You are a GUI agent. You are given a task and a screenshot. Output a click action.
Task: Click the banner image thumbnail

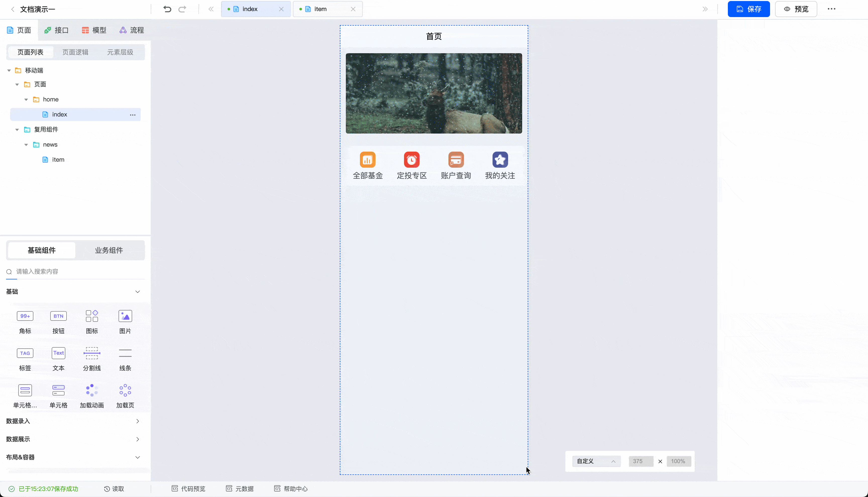point(433,92)
